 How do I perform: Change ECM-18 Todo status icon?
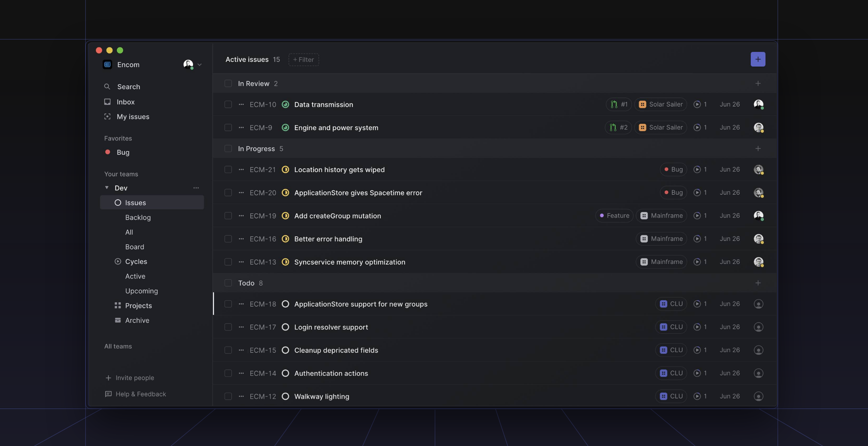[286, 304]
